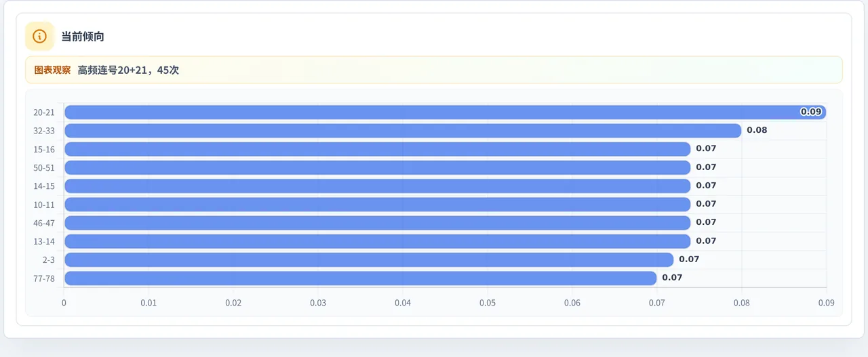Click the 图表观察 label
Screen dimensions: 868x357
coord(52,70)
